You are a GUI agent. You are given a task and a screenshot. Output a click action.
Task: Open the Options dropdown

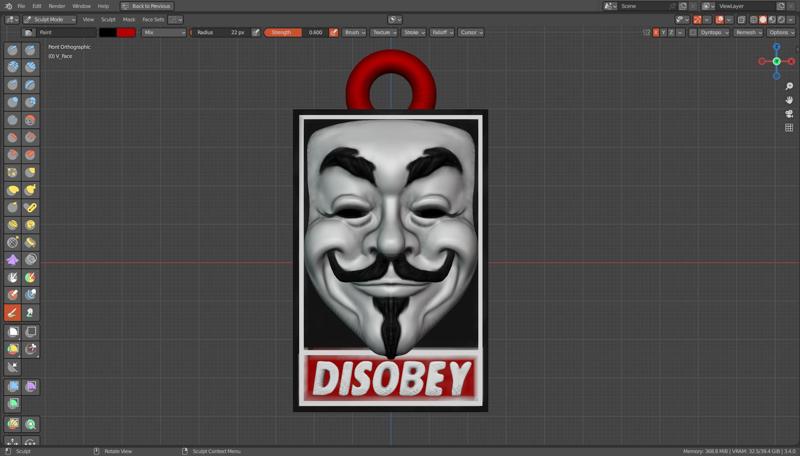781,33
